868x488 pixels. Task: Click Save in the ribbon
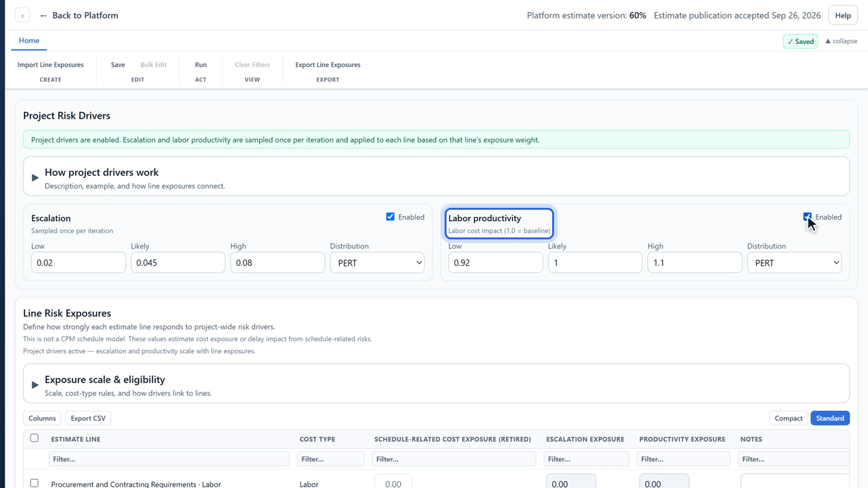(x=118, y=65)
